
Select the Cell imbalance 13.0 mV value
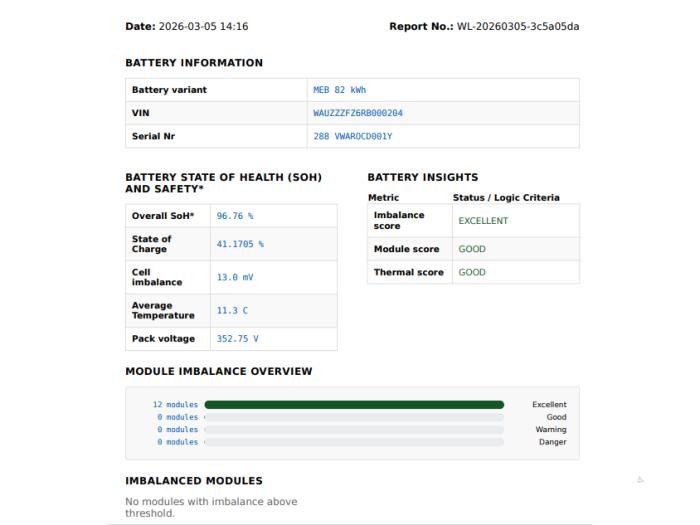[x=235, y=277]
